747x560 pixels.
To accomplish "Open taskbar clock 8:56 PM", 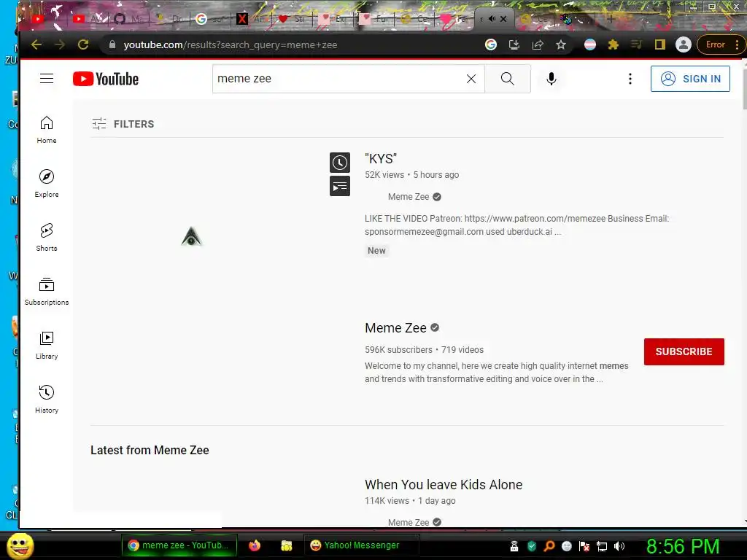I will tap(683, 546).
